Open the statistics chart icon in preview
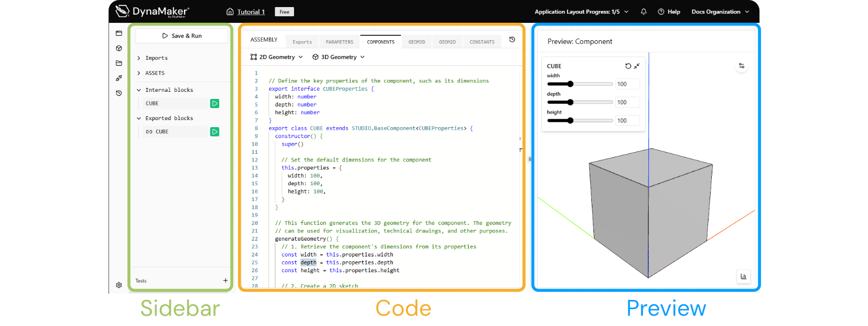The width and height of the screenshot is (868, 326). click(743, 276)
